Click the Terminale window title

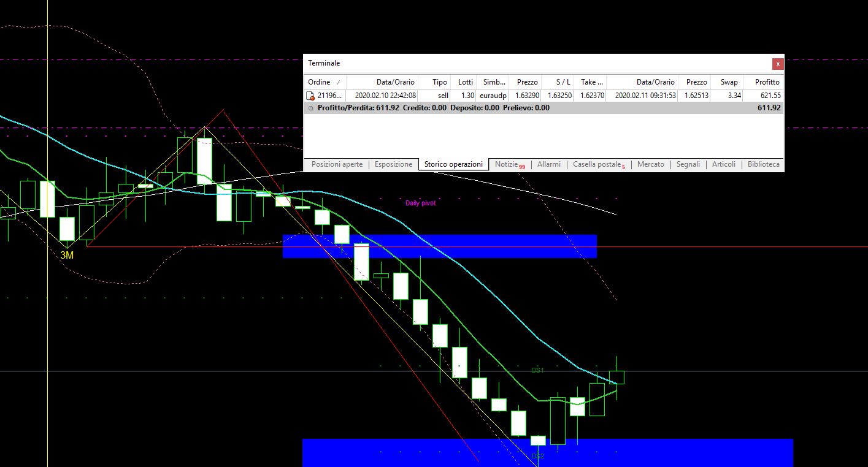click(x=324, y=63)
